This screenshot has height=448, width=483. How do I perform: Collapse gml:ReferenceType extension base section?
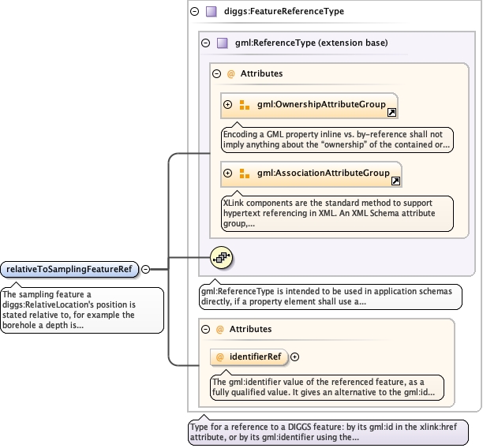pos(205,43)
